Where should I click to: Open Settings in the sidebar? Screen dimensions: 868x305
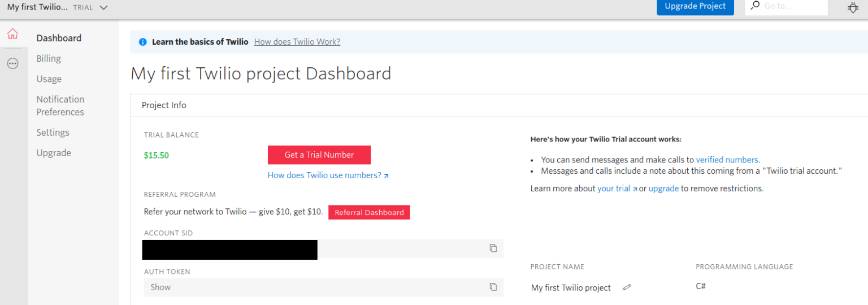53,132
